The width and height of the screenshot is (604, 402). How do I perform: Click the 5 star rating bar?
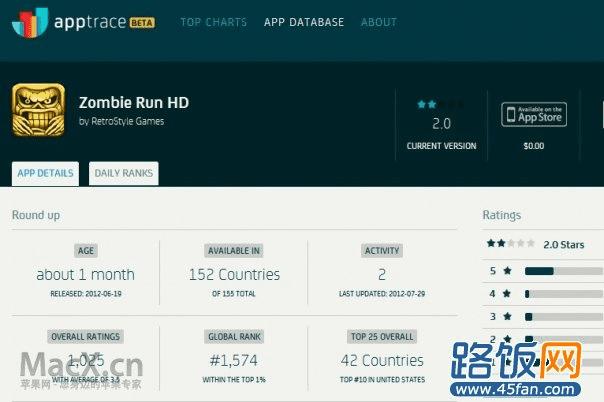click(564, 271)
